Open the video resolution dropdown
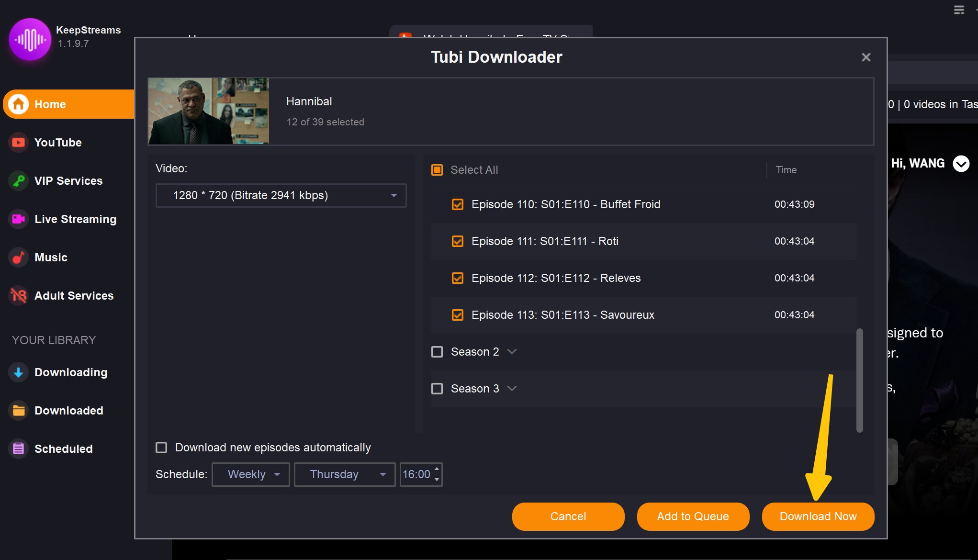This screenshot has height=560, width=978. [281, 195]
